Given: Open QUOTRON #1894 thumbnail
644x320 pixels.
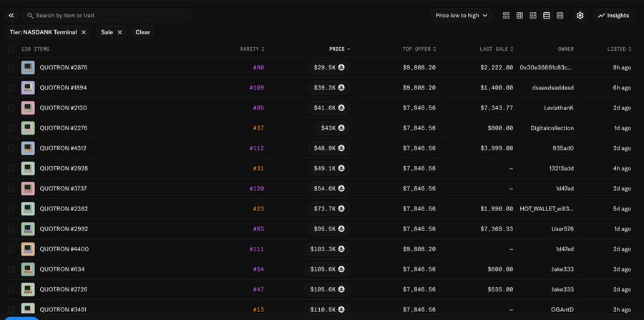Looking at the screenshot, I should (28, 87).
